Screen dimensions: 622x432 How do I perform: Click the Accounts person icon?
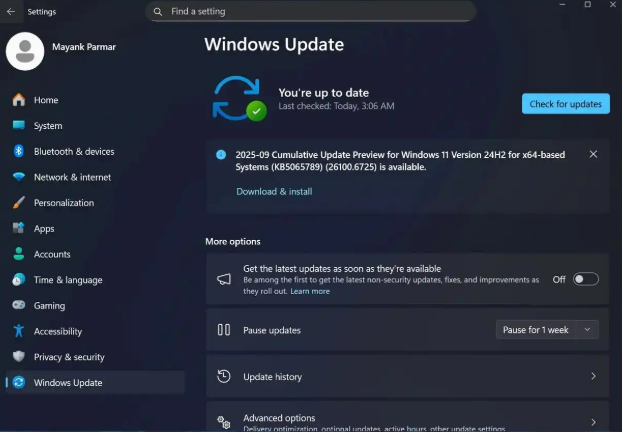coord(19,254)
